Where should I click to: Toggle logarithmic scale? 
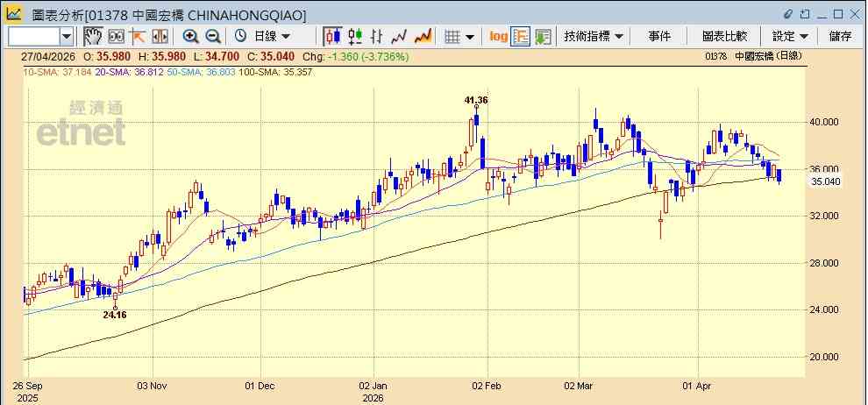tap(498, 37)
